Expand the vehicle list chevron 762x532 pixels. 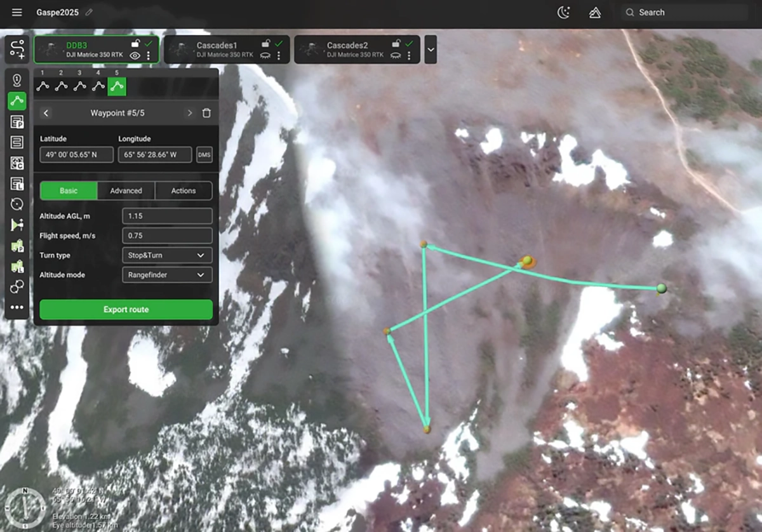click(x=431, y=49)
